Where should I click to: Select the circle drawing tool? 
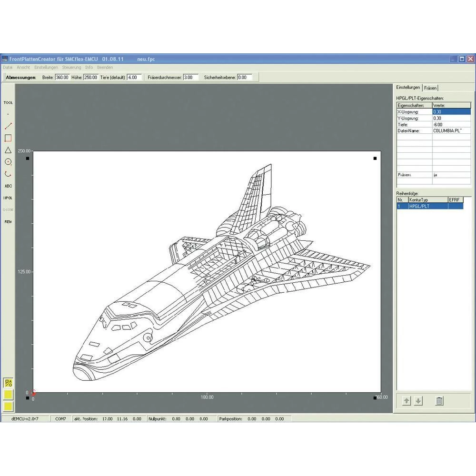coord(8,162)
